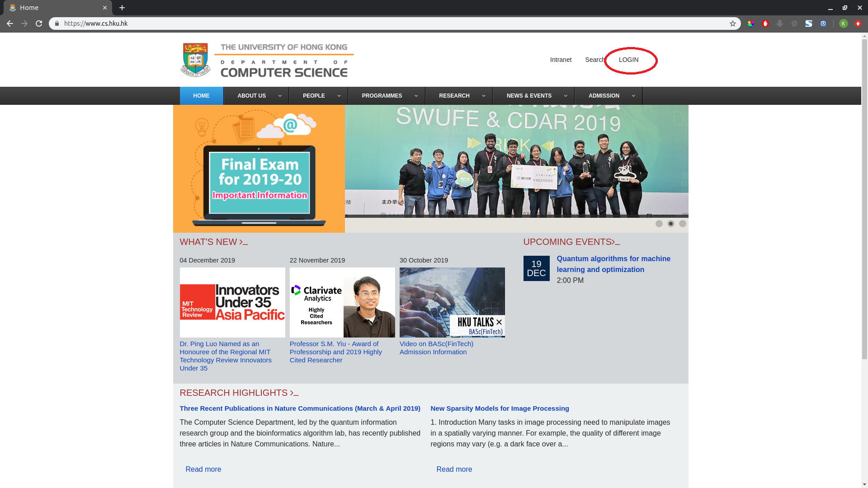868x488 pixels.
Task: Click the LOGIN link
Action: click(x=628, y=60)
